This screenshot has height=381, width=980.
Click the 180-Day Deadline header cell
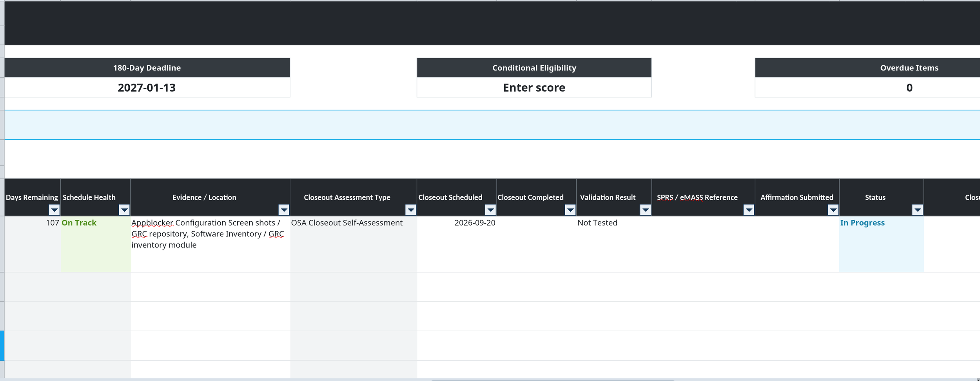[x=147, y=68]
